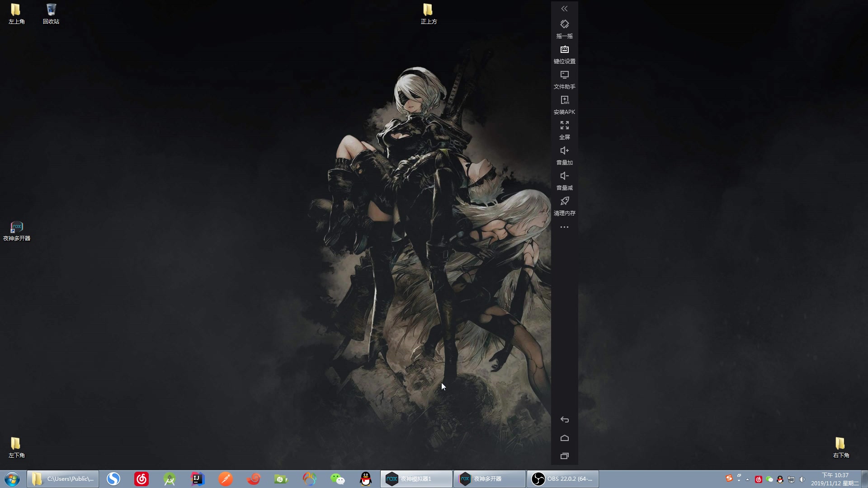Switch to OBS 22.0.2 taskbar window

[562, 479]
